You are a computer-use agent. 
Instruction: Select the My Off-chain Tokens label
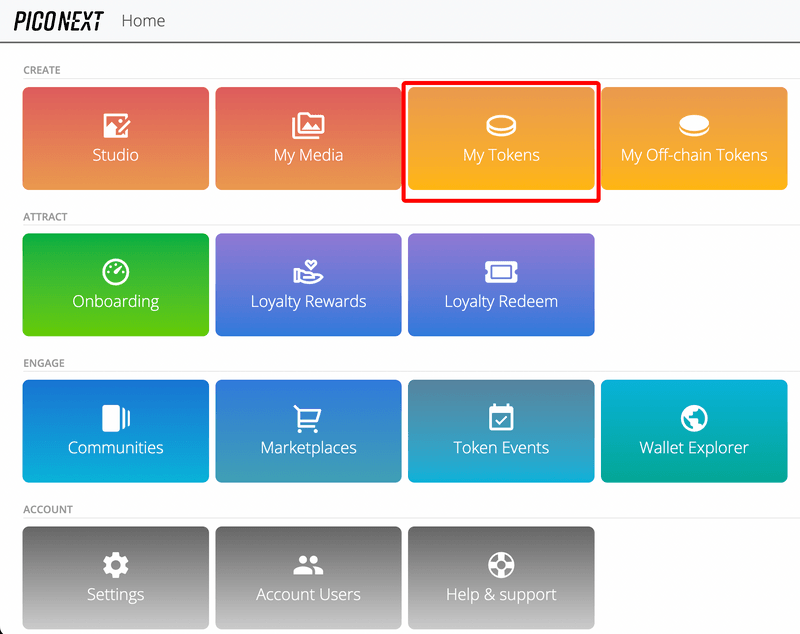(694, 155)
